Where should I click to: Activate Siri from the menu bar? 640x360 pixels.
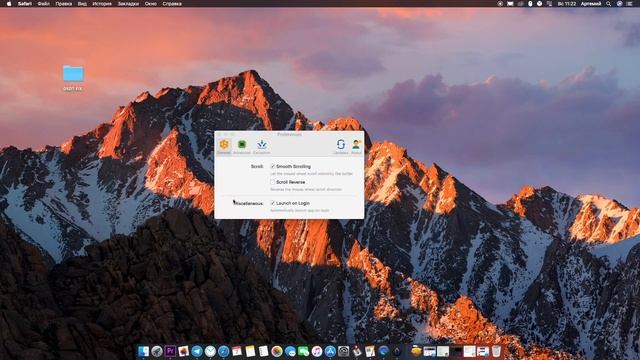coord(620,4)
